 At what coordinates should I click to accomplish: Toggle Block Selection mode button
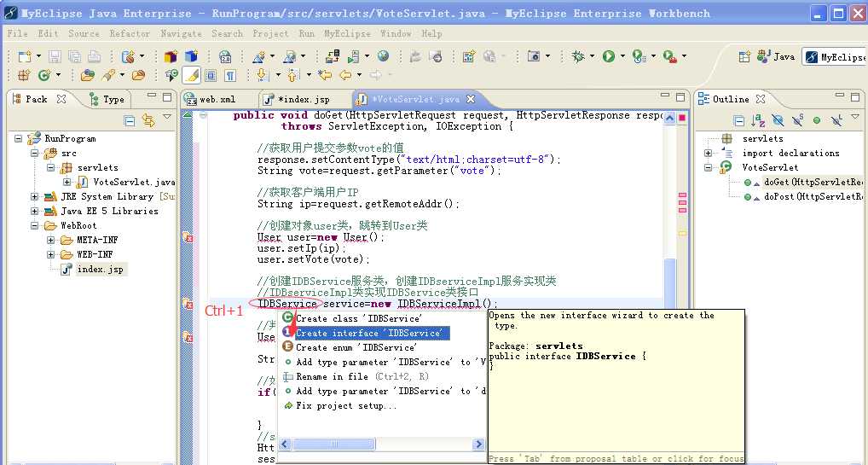tap(211, 75)
